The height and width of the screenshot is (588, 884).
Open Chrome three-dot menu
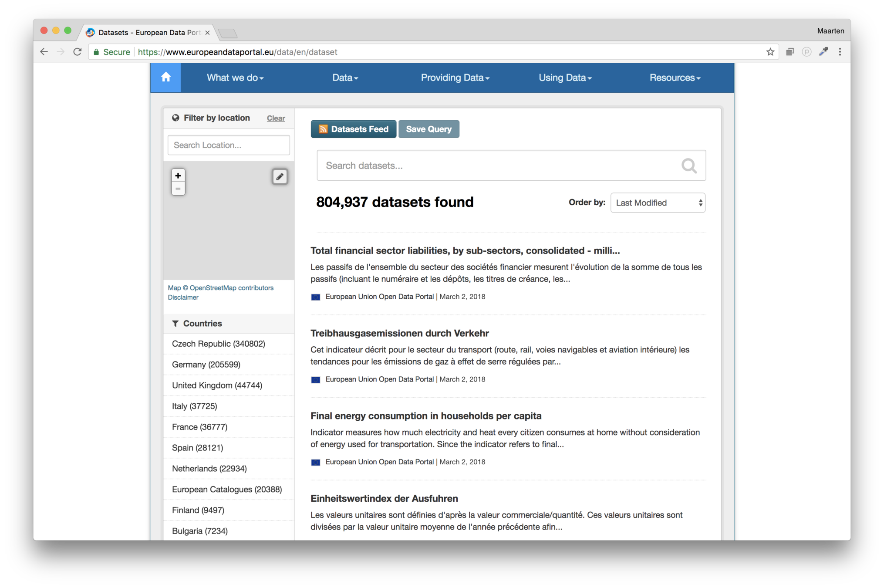pos(840,52)
